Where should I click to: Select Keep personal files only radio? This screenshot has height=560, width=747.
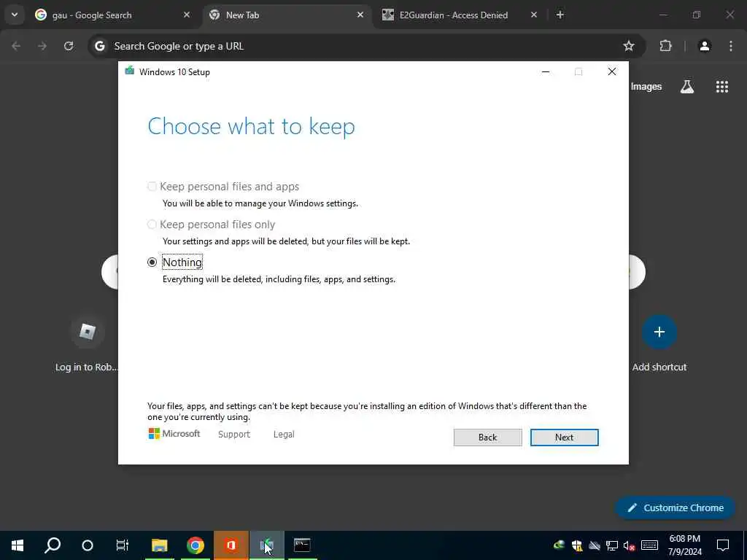[152, 225]
